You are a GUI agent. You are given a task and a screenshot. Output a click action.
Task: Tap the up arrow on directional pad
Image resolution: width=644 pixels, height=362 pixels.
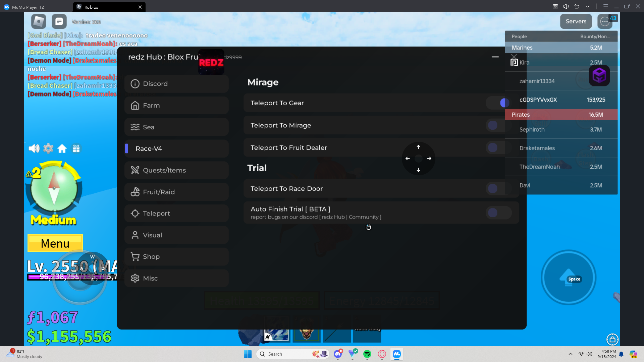(x=418, y=147)
